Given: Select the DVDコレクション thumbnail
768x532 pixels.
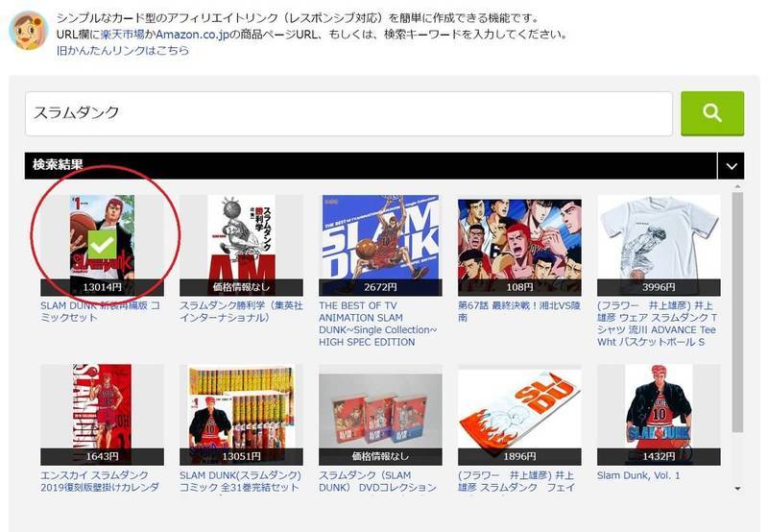Looking at the screenshot, I should click(380, 415).
